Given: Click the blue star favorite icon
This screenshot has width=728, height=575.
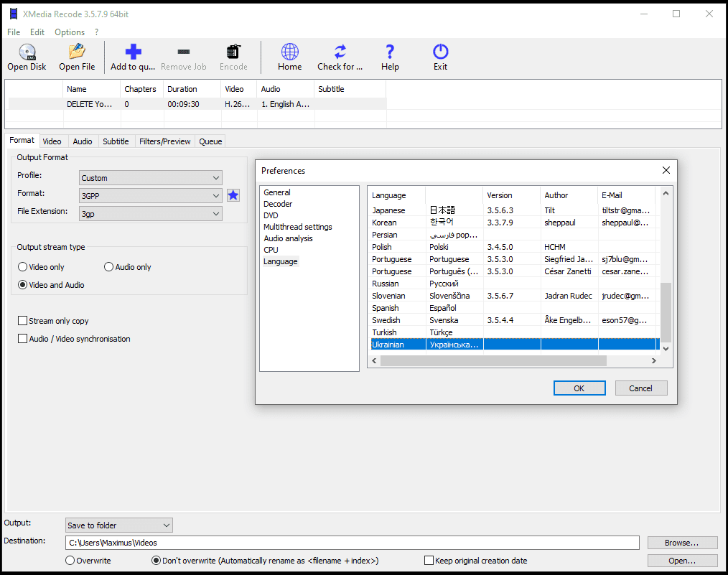Looking at the screenshot, I should coord(233,195).
